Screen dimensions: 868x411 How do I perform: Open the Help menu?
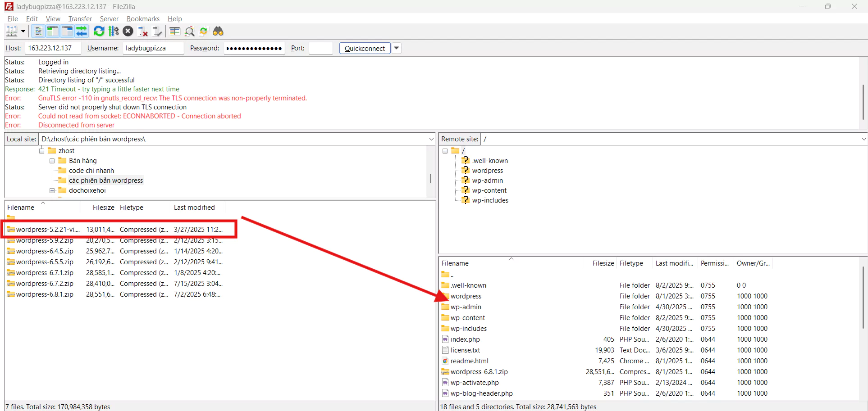(x=174, y=18)
